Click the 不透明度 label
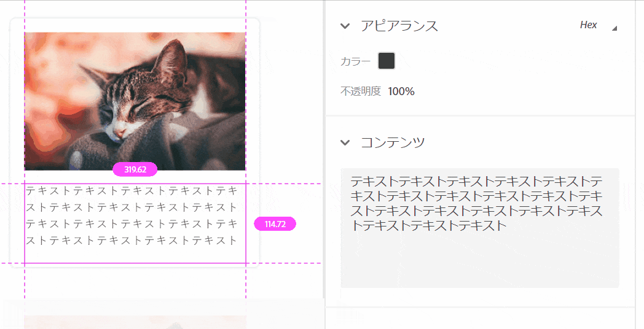 [x=361, y=91]
